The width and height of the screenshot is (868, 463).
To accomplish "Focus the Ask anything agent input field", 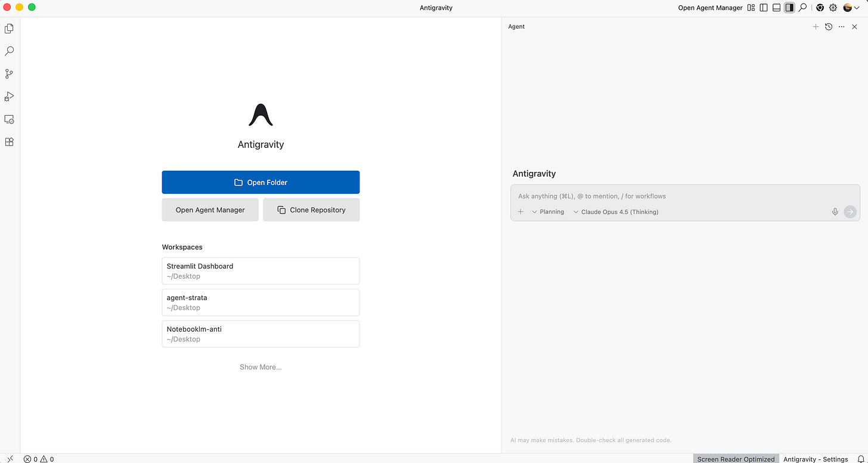I will pyautogui.click(x=685, y=196).
